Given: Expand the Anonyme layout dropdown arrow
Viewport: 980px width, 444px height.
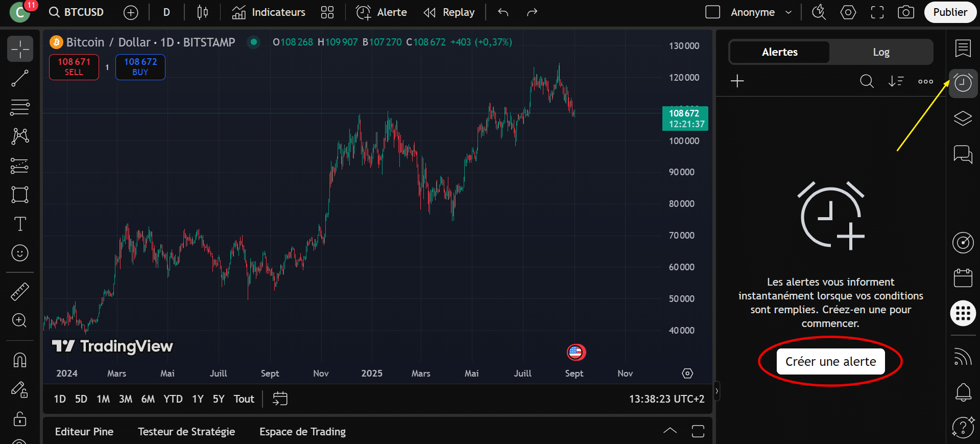Looking at the screenshot, I should coord(788,12).
